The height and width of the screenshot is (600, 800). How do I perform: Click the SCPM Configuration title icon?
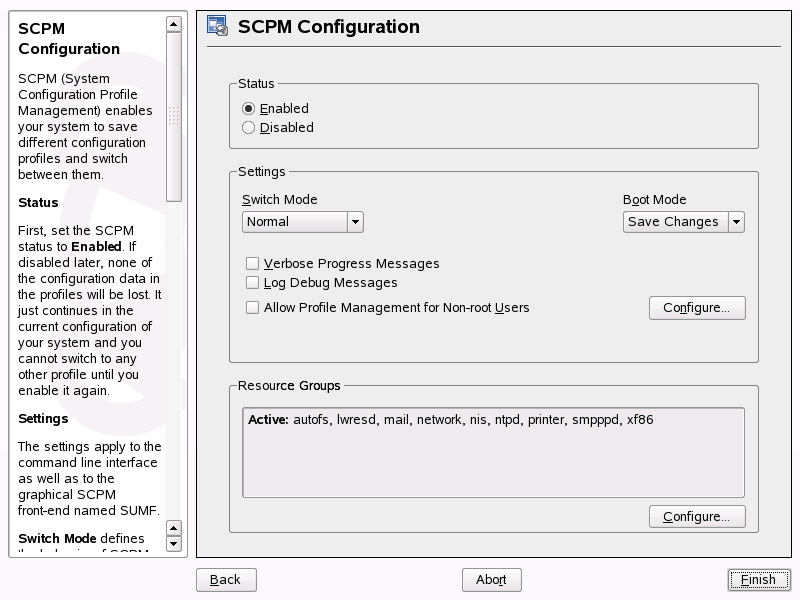[218, 27]
